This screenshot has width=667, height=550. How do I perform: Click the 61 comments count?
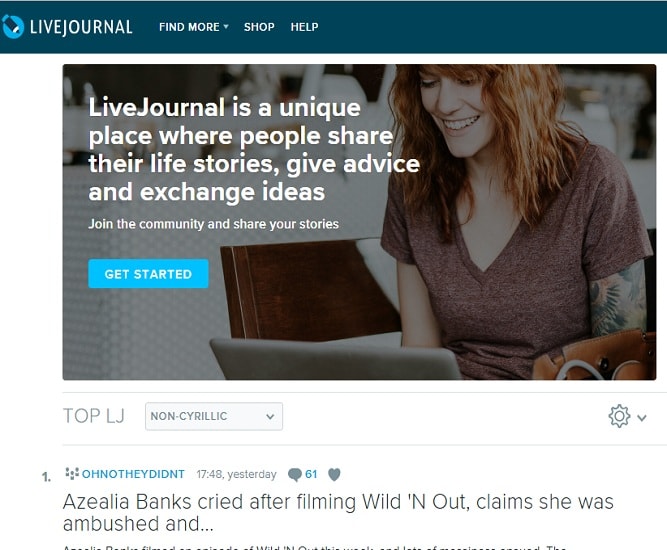click(x=311, y=474)
